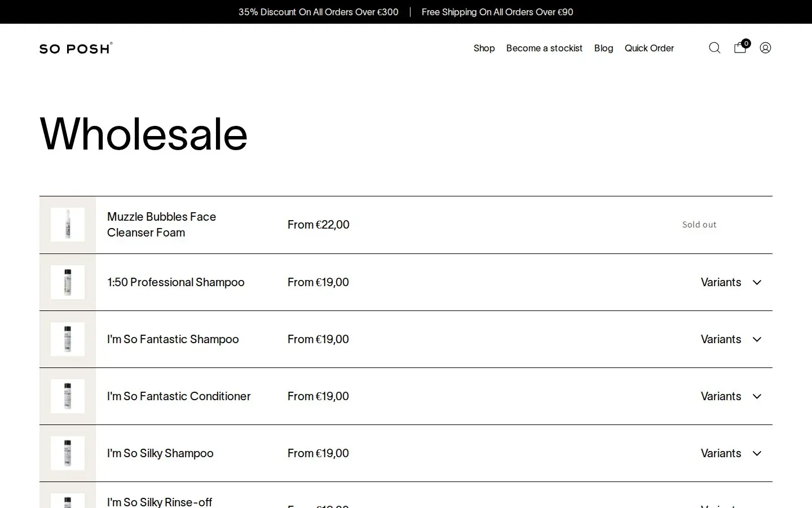Image resolution: width=812 pixels, height=508 pixels.
Task: Open Quick Order page
Action: 649,48
